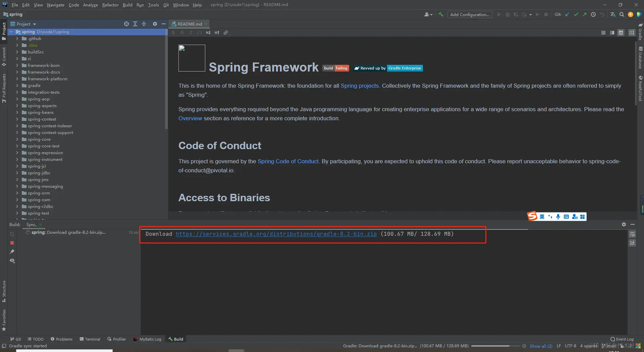Image resolution: width=644 pixels, height=352 pixels.
Task: Click Collapse All in the Project panel
Action: tap(144, 24)
